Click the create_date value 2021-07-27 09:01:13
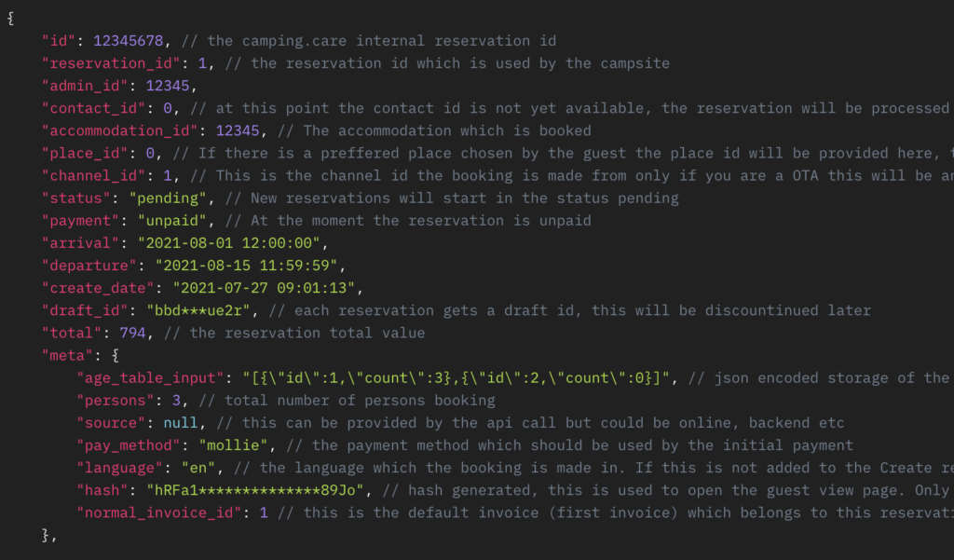 (x=264, y=288)
